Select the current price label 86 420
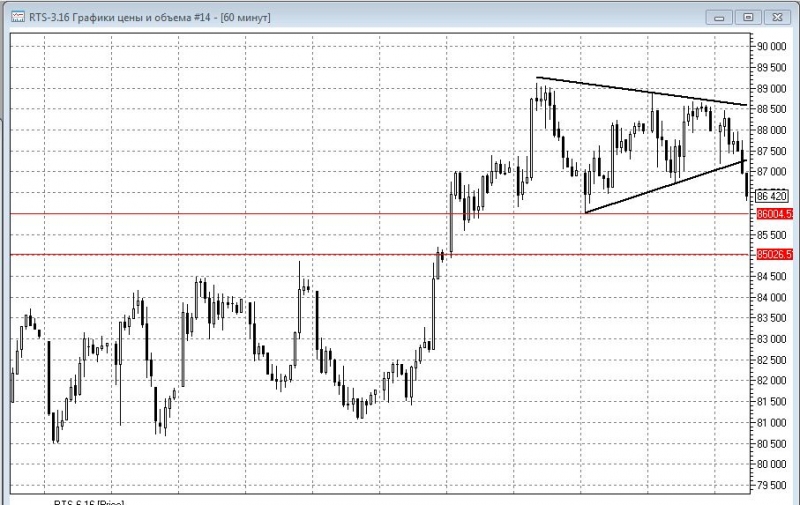This screenshot has width=800, height=505. 772,196
